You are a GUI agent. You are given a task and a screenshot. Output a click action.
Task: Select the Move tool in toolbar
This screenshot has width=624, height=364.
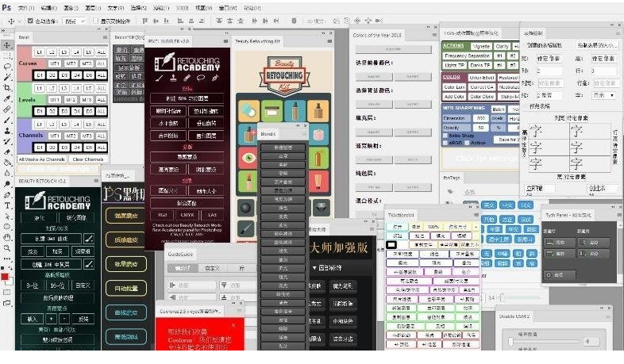pyautogui.click(x=7, y=45)
